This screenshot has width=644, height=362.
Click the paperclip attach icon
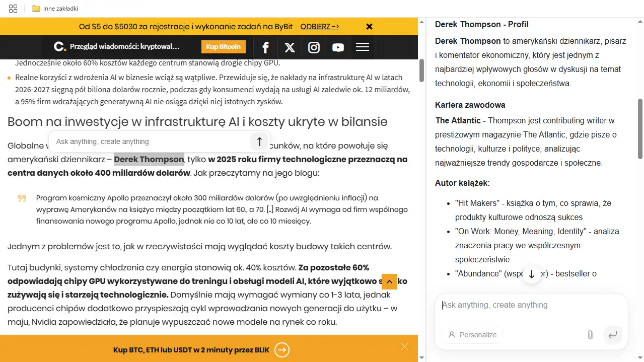pyautogui.click(x=590, y=335)
